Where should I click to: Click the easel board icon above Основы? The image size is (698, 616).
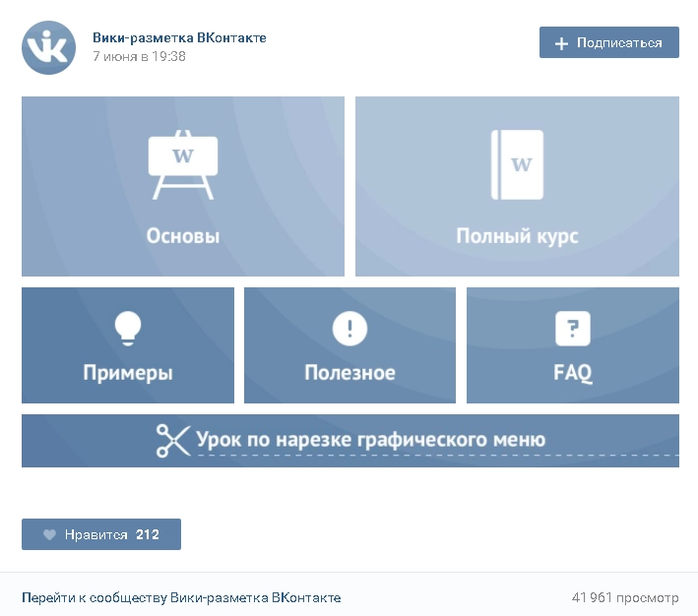[x=183, y=164]
